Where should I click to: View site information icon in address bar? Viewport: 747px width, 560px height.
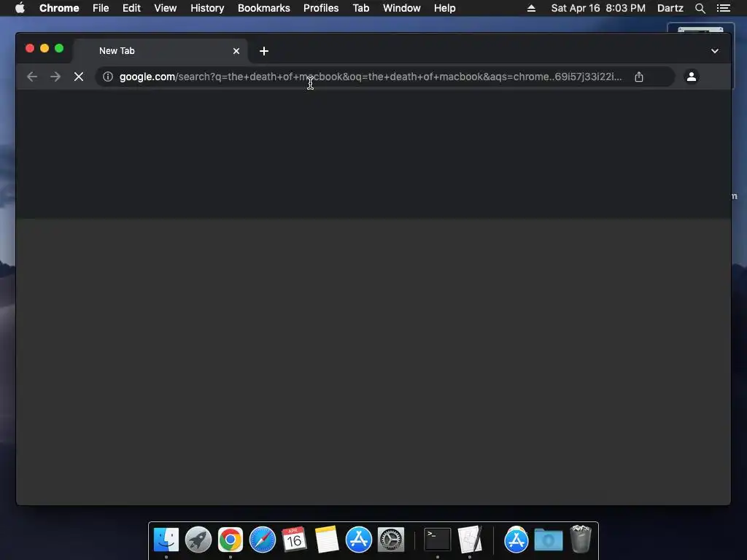tap(108, 77)
